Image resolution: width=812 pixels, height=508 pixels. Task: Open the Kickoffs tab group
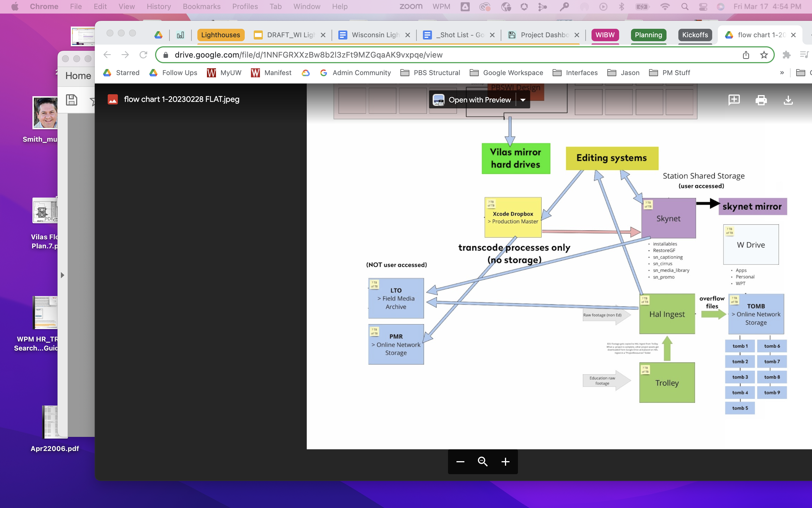pos(695,35)
